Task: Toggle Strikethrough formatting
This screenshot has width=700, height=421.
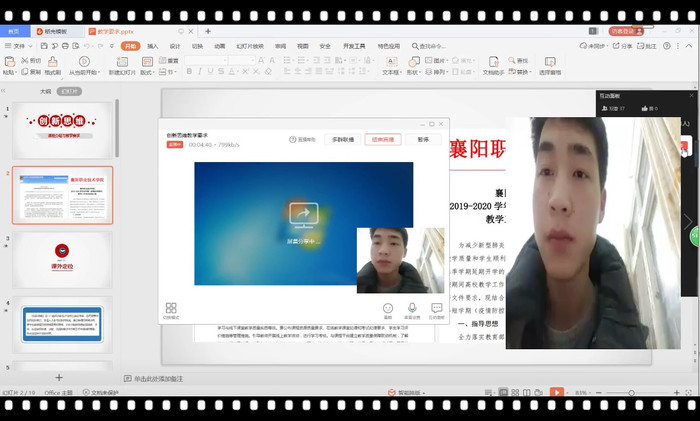Action: pos(221,71)
